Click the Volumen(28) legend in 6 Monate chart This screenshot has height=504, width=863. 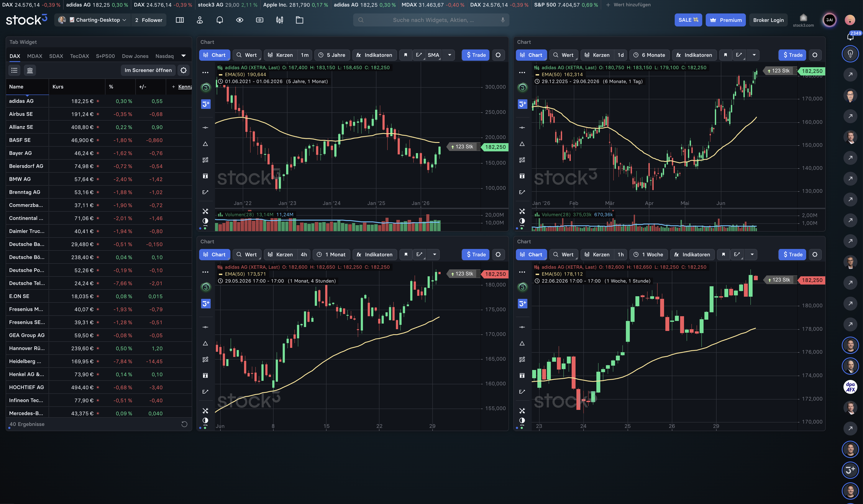click(x=574, y=215)
